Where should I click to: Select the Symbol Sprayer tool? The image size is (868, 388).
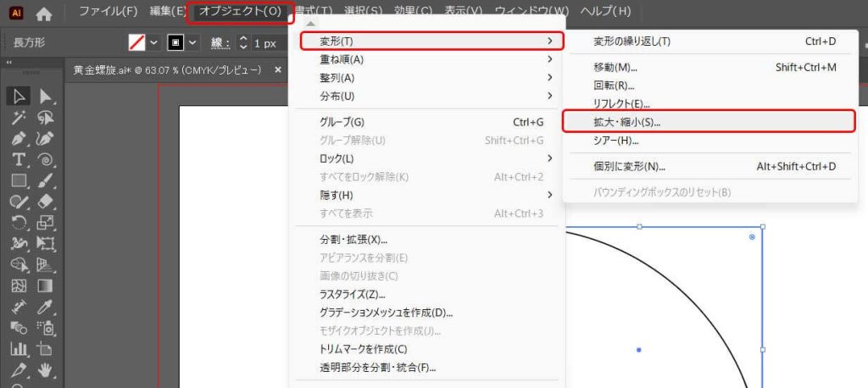[46, 328]
